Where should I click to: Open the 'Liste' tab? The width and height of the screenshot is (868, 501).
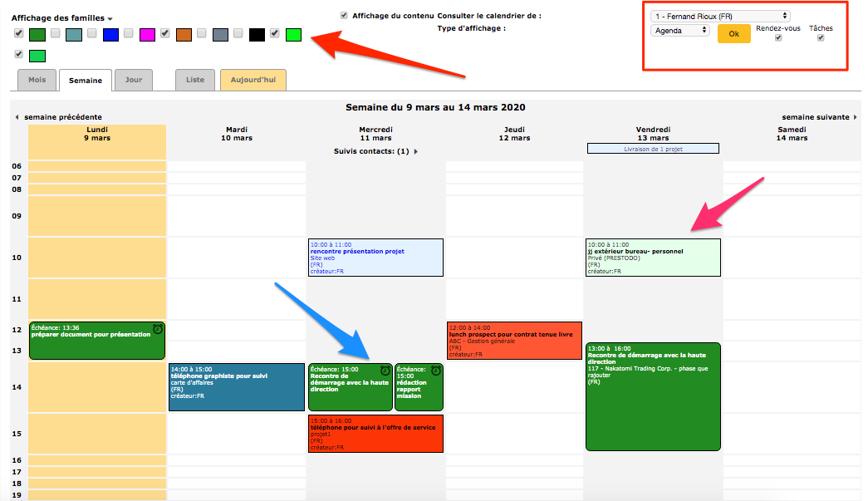click(195, 80)
